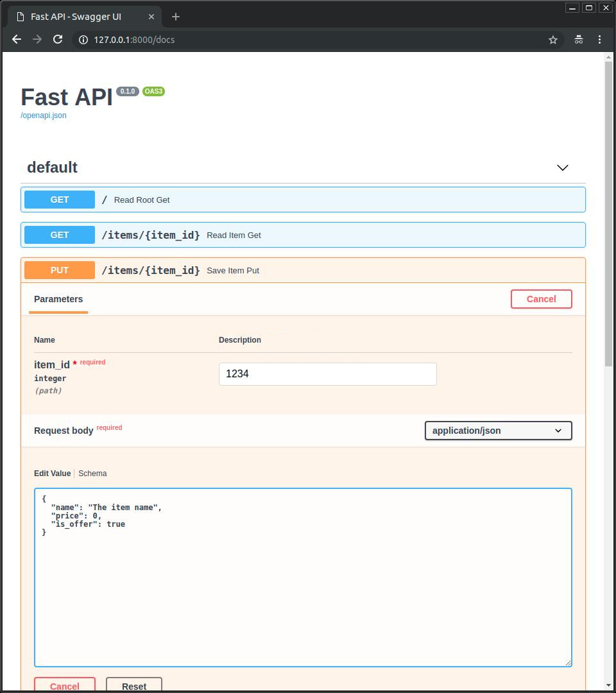Open the request body media type dropdown
This screenshot has height=693, width=616.
click(498, 431)
